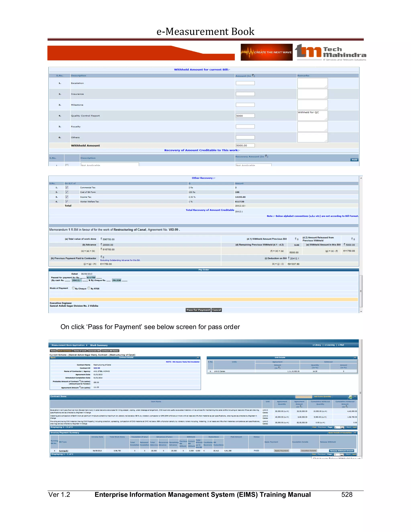
Task: Collapse the Contract Details panel arrow
Action: click(198, 358)
